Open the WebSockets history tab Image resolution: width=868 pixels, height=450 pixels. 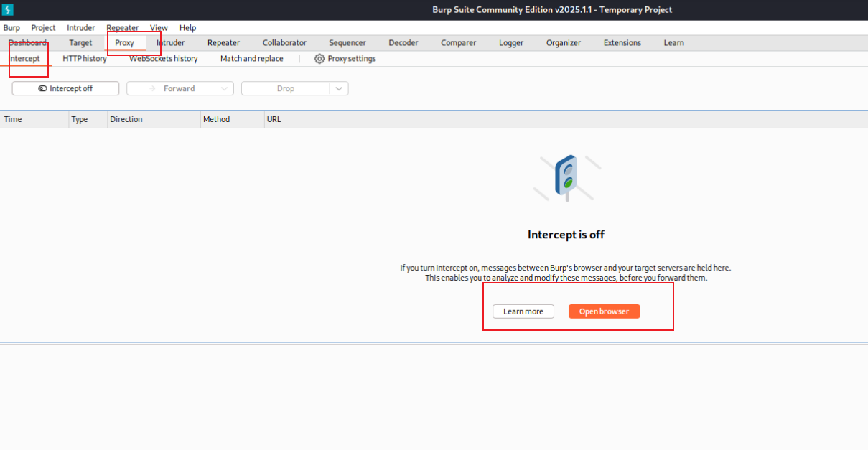[x=163, y=59]
